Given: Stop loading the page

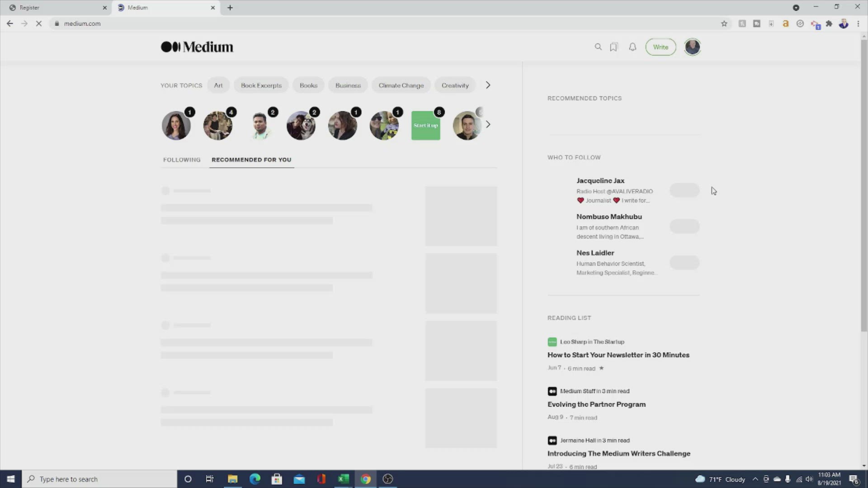Looking at the screenshot, I should [x=39, y=23].
